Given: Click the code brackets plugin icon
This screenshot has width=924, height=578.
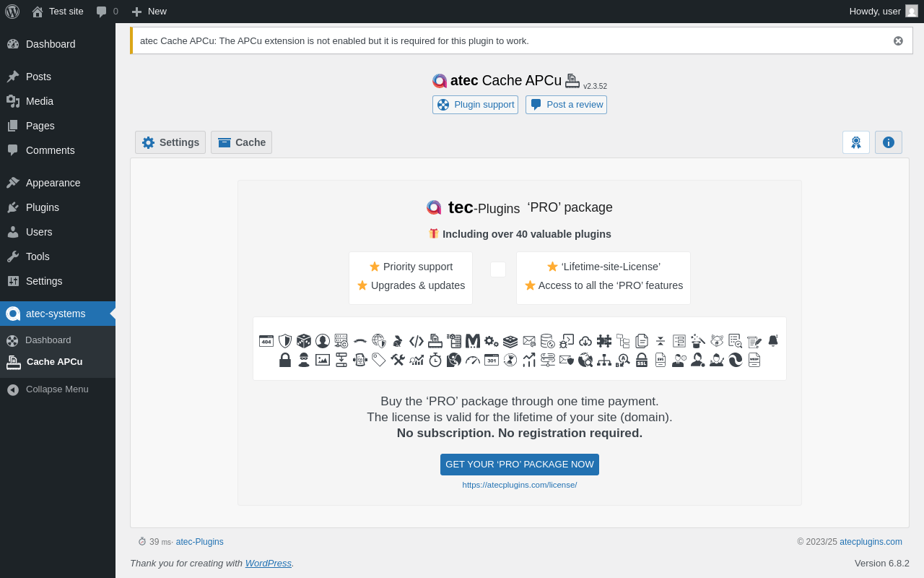Looking at the screenshot, I should click(417, 341).
